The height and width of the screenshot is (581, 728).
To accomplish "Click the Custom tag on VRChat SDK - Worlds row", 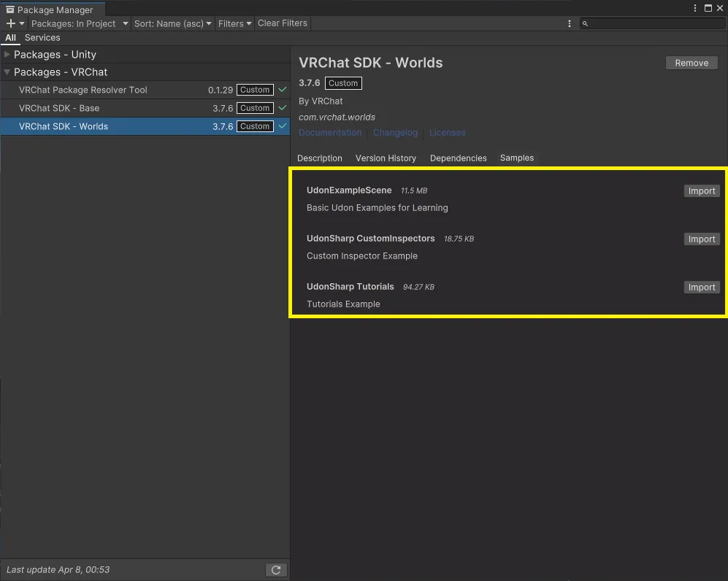I will click(x=255, y=126).
